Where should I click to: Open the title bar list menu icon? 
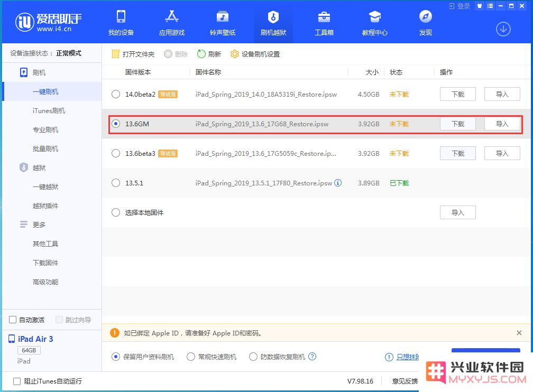point(490,6)
